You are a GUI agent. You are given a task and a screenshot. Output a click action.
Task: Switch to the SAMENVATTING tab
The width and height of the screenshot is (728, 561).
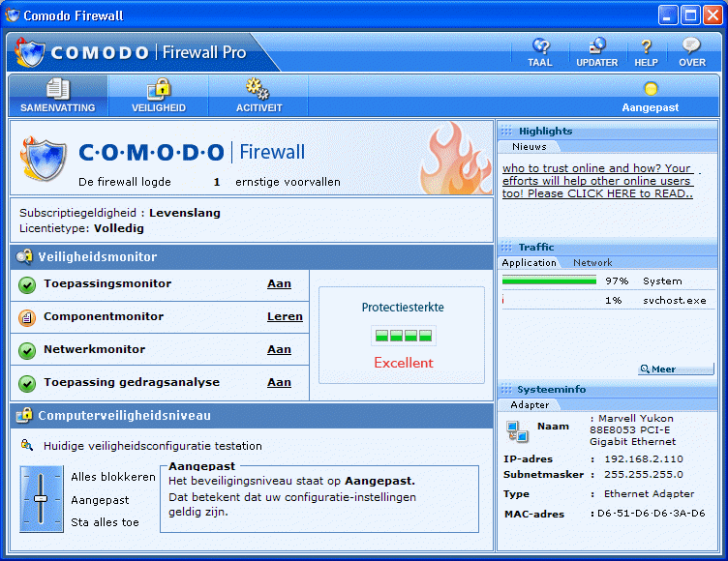pyautogui.click(x=58, y=96)
